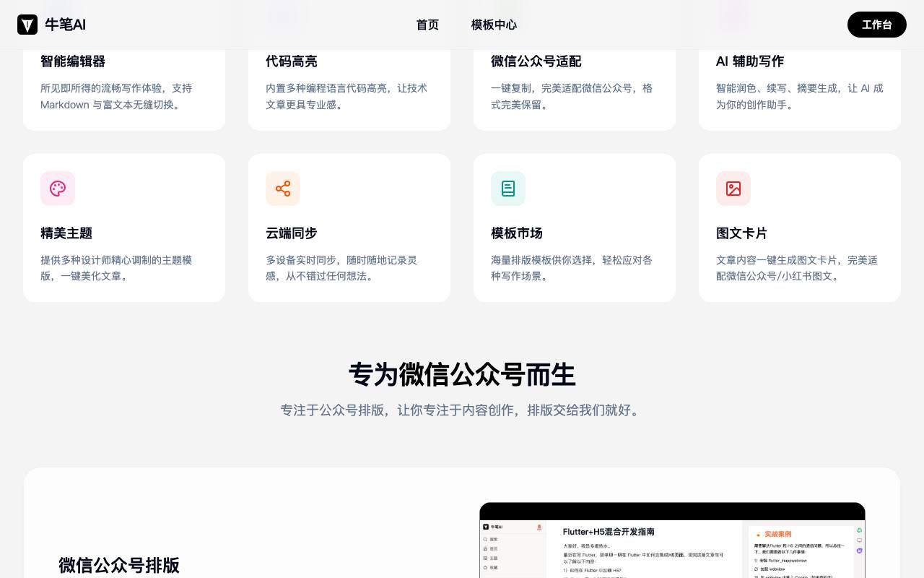Click the 精美主题 card title
The width and height of the screenshot is (924, 578).
click(66, 233)
